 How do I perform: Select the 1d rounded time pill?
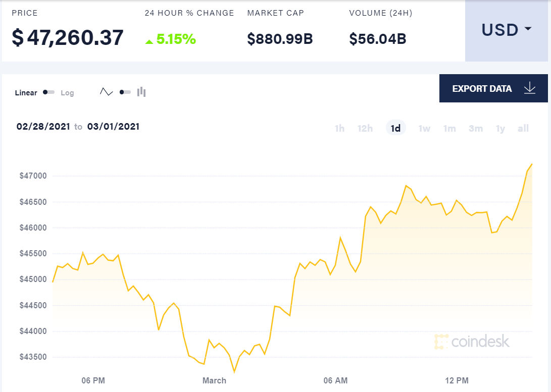pos(395,128)
